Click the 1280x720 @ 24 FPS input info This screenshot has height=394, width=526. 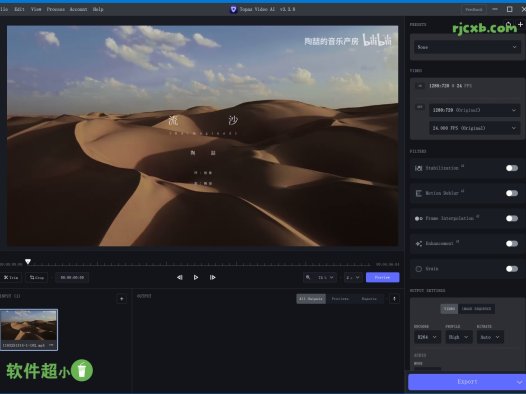click(x=450, y=86)
